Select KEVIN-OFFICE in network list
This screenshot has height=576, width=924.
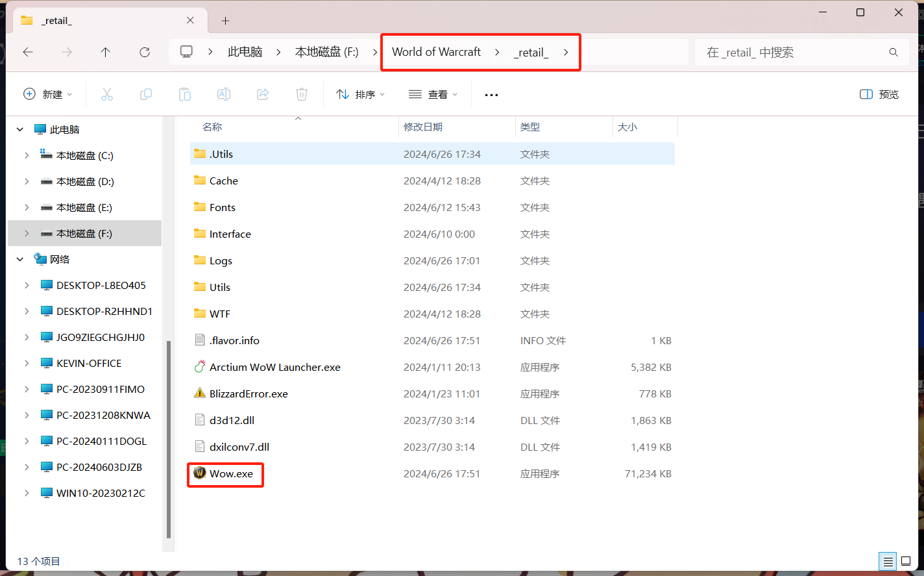tap(89, 363)
